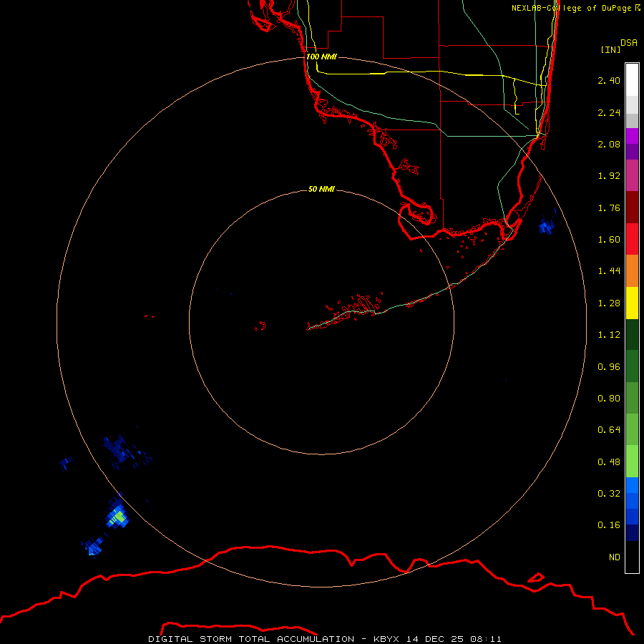
Task: Click the 0.32 legend value
Action: pos(609,494)
